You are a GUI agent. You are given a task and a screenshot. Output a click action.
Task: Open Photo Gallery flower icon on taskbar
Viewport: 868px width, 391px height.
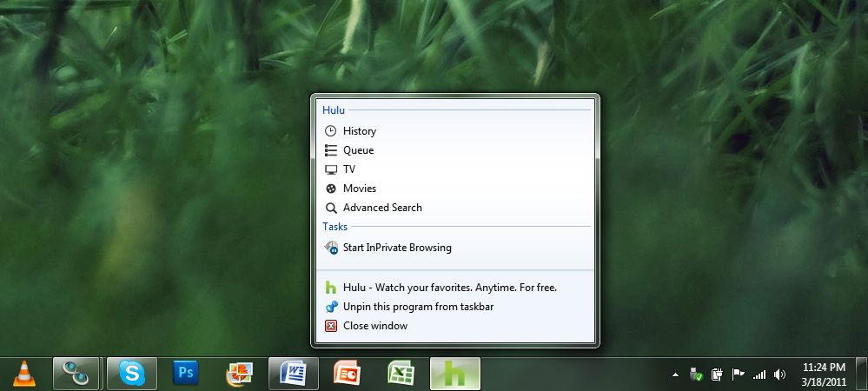pyautogui.click(x=239, y=374)
